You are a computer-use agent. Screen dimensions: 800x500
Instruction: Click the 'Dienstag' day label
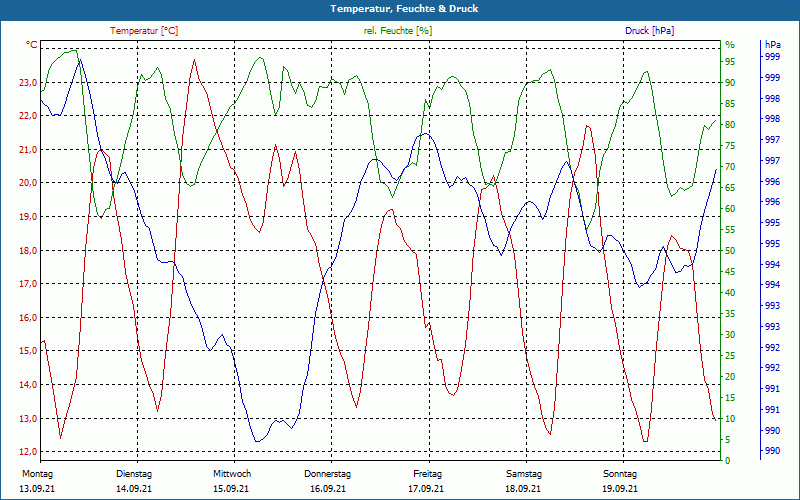(134, 474)
